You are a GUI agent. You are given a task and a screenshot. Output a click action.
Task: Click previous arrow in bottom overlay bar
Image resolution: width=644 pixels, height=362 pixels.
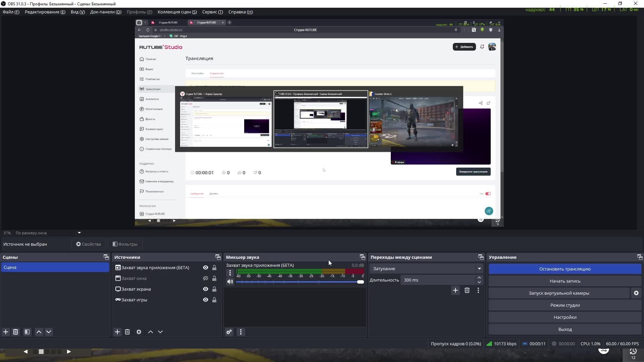pos(25,352)
